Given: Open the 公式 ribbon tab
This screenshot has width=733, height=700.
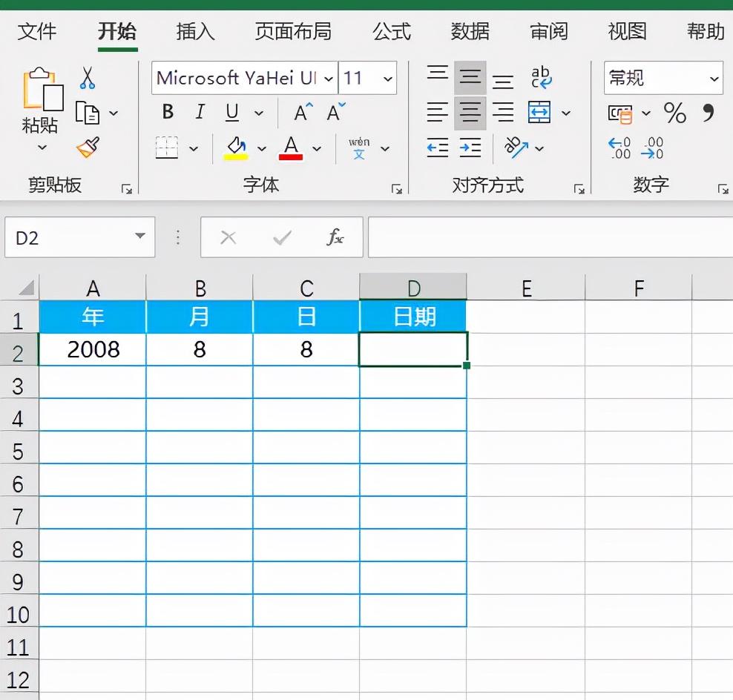Looking at the screenshot, I should [391, 32].
